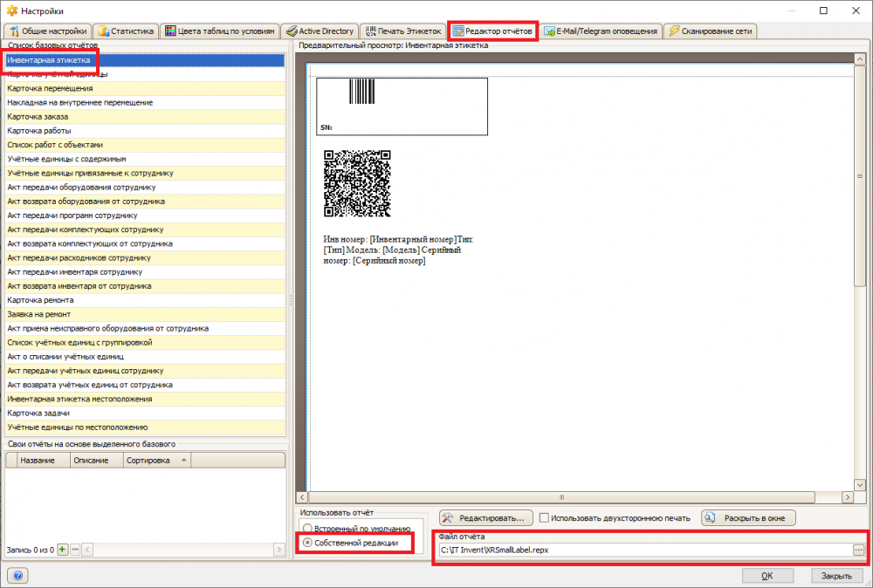Select Акт передачи оборудования сотруднику

[x=145, y=187]
